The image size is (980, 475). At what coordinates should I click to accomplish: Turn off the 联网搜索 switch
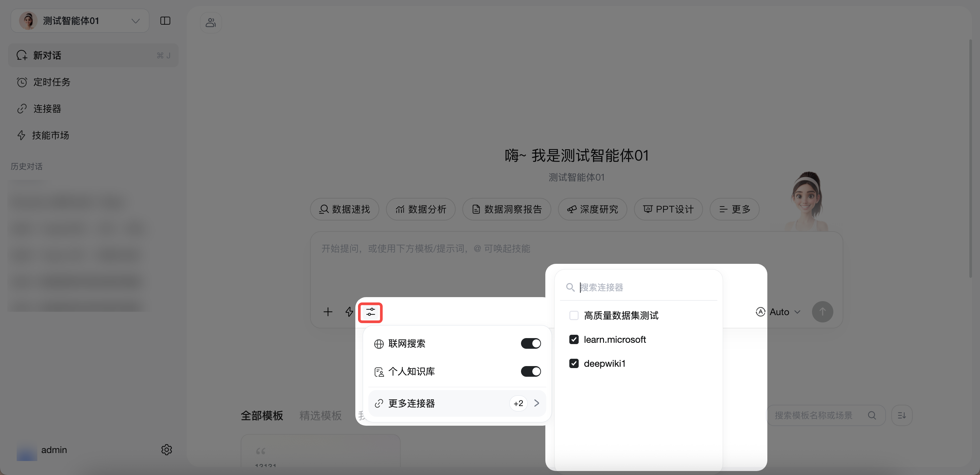pyautogui.click(x=531, y=343)
